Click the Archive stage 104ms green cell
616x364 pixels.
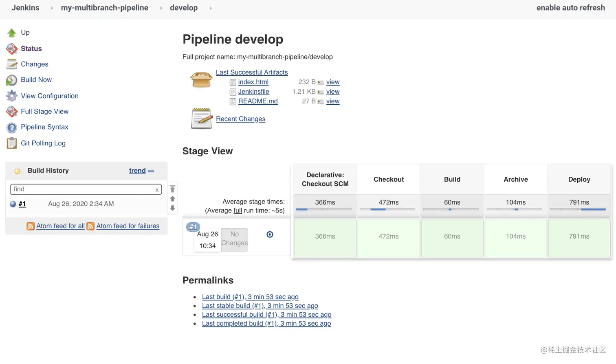coord(516,238)
